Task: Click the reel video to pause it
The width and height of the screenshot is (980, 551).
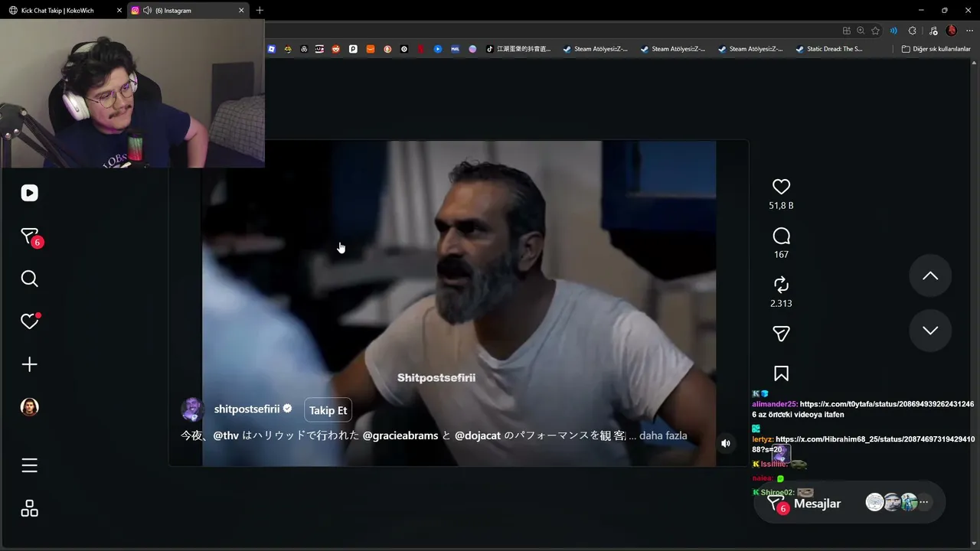Action: 459,303
